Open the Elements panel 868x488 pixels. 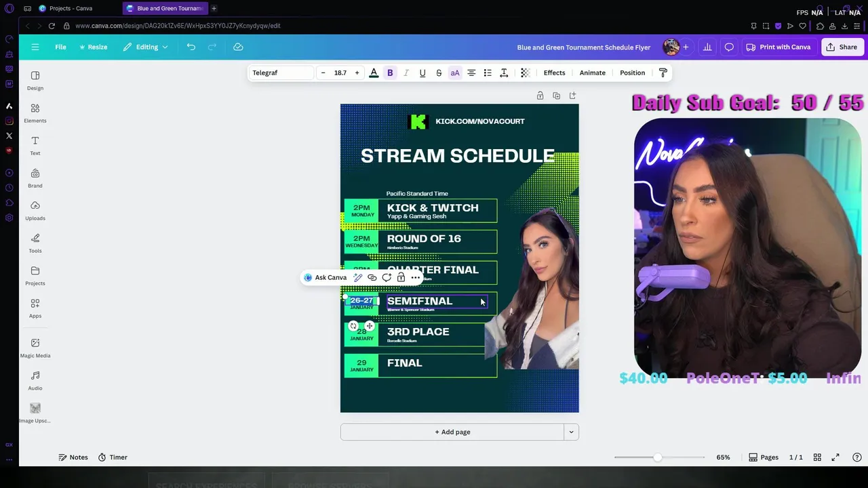35,113
